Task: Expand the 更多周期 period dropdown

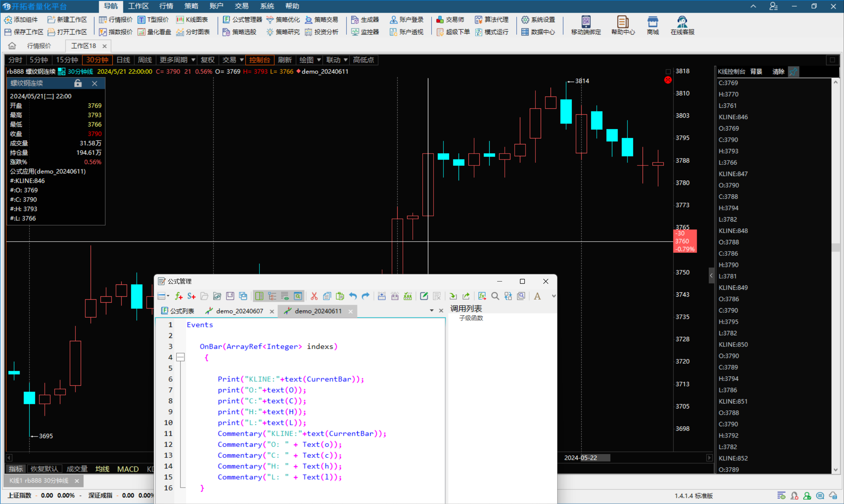Action: 177,60
